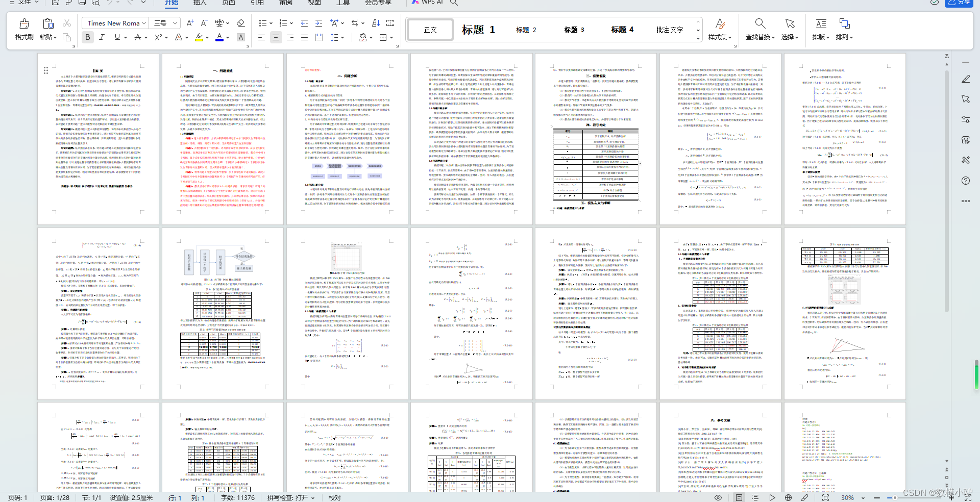Toggle Underline formatting
This screenshot has width=980, height=502.
[117, 37]
